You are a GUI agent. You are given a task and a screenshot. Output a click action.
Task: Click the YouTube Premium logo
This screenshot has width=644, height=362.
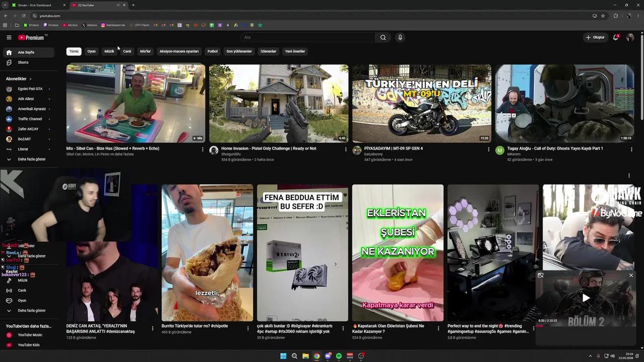point(31,37)
